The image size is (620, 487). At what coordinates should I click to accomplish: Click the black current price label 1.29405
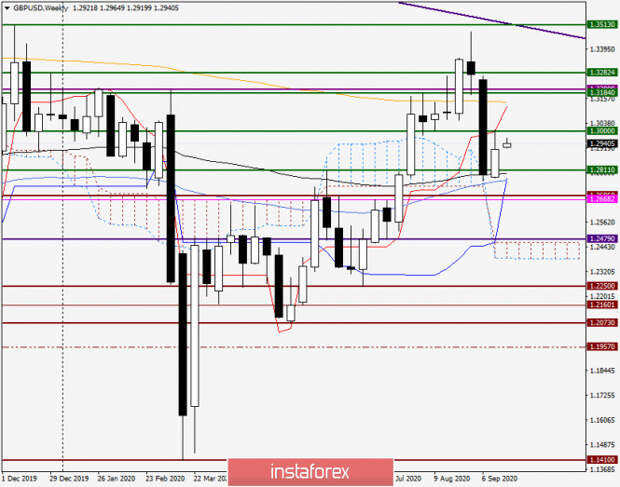pos(602,143)
